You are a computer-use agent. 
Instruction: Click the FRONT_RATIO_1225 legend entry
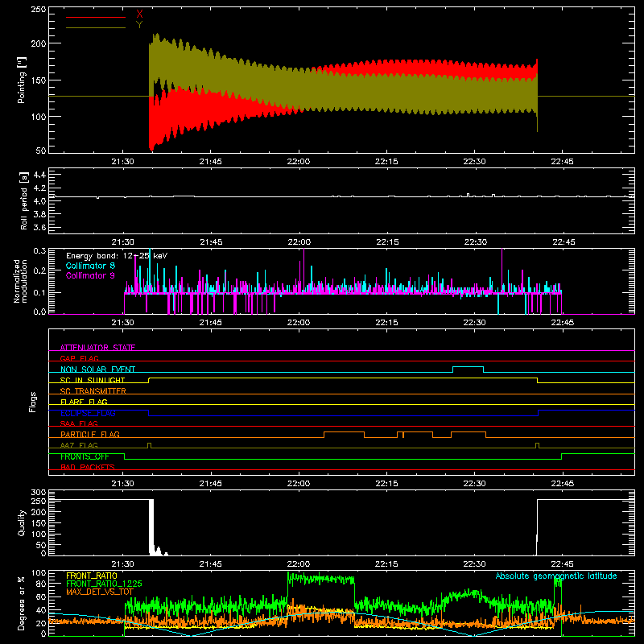click(x=104, y=584)
